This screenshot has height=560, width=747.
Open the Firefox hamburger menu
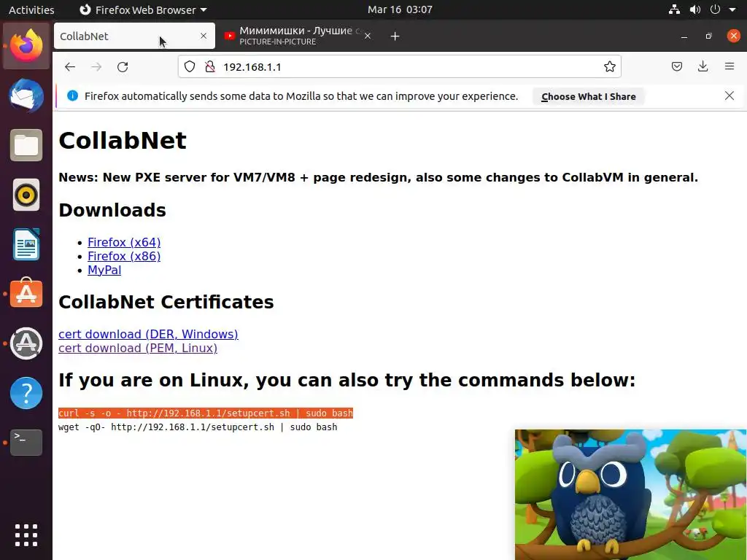(x=729, y=66)
